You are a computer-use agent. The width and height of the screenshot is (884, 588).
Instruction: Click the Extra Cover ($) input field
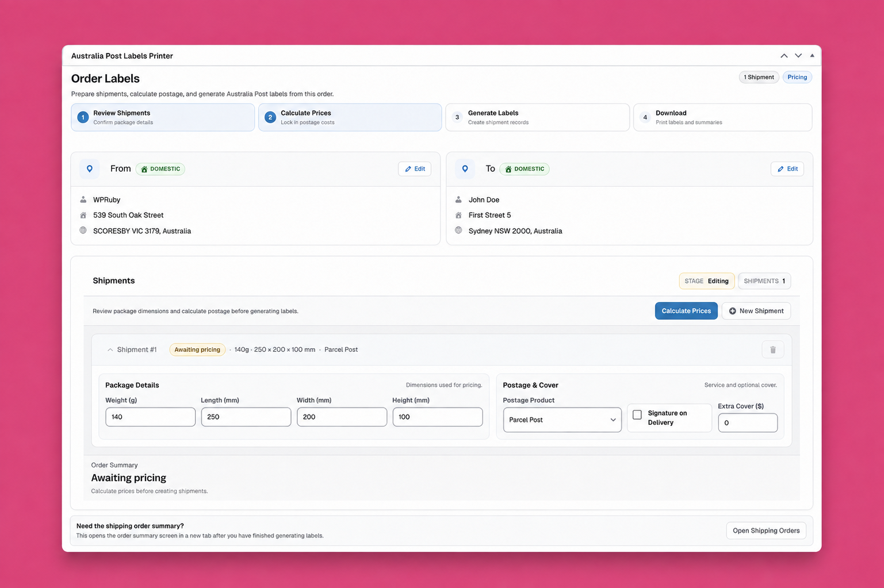tap(748, 422)
